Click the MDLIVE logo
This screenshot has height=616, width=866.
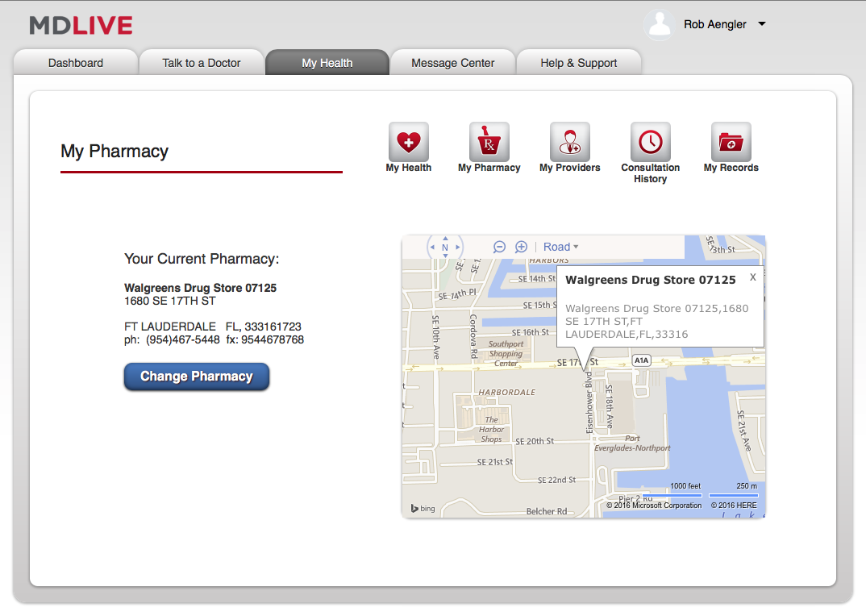tap(81, 26)
